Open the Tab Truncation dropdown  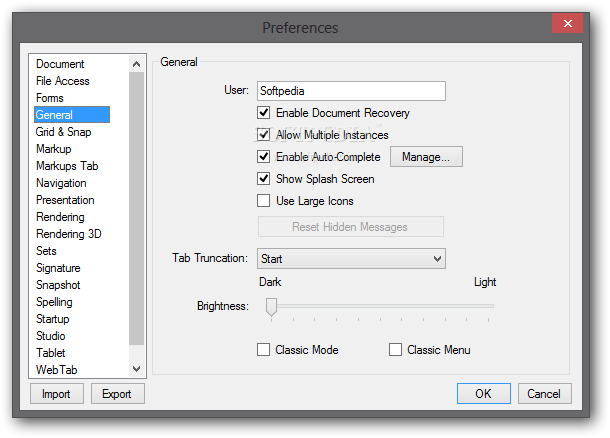[x=351, y=259]
